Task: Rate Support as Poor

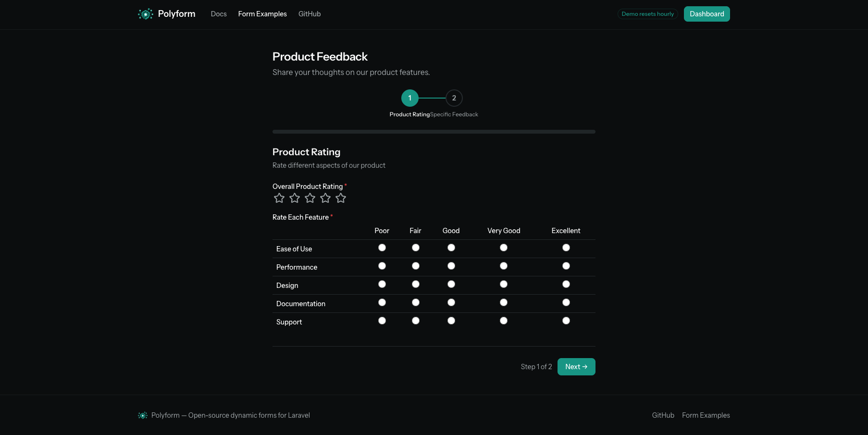Action: coord(382,320)
